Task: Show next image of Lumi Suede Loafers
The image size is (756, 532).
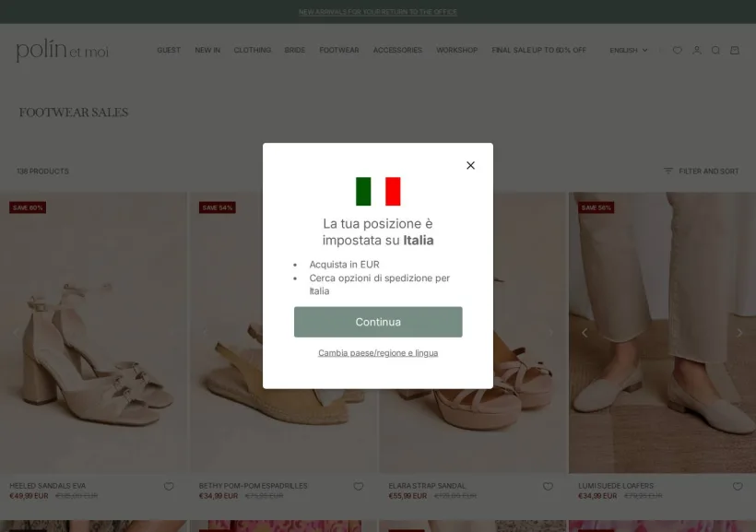Action: point(739,333)
